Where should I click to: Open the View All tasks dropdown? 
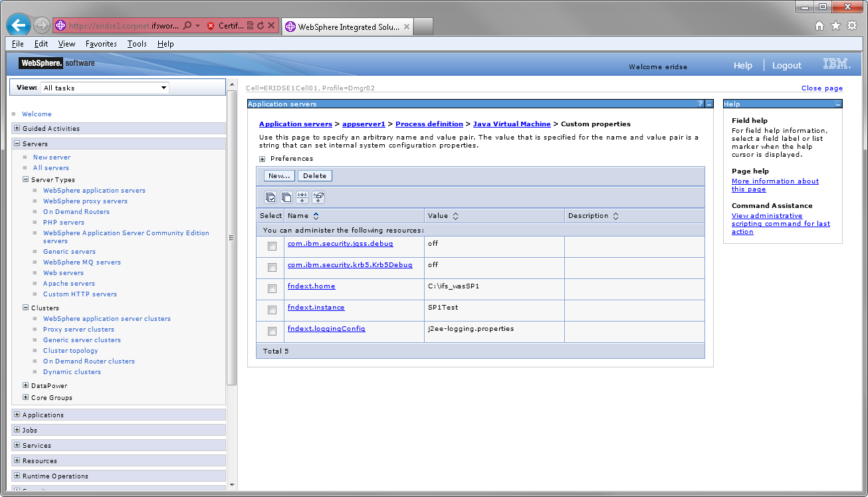coord(104,88)
